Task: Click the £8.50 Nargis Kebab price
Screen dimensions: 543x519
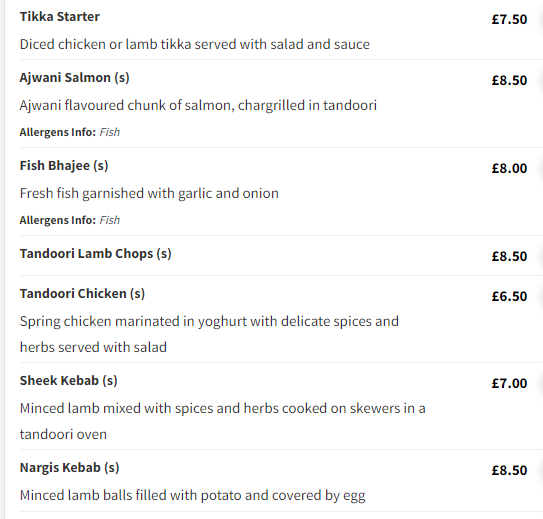Action: 509,471
